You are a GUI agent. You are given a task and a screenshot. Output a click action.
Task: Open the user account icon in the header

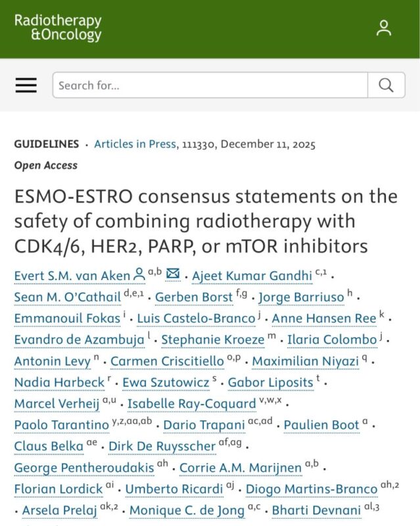pos(383,29)
